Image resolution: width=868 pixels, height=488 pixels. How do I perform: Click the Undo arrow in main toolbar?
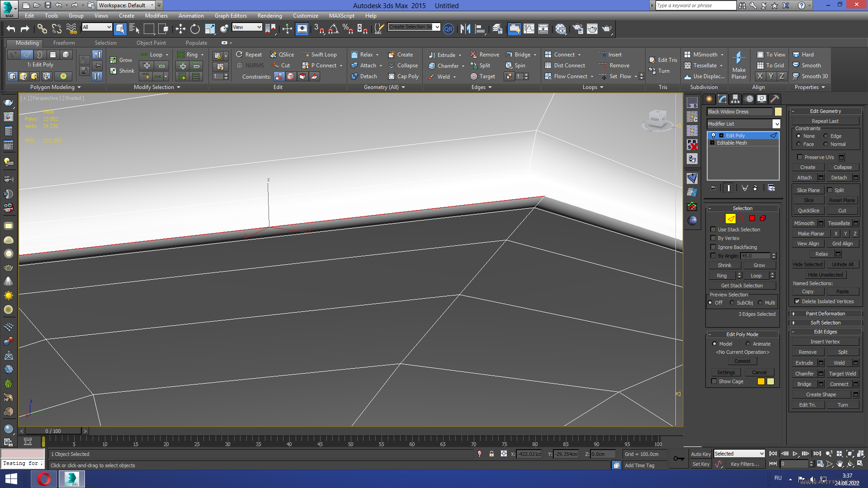coord(11,29)
